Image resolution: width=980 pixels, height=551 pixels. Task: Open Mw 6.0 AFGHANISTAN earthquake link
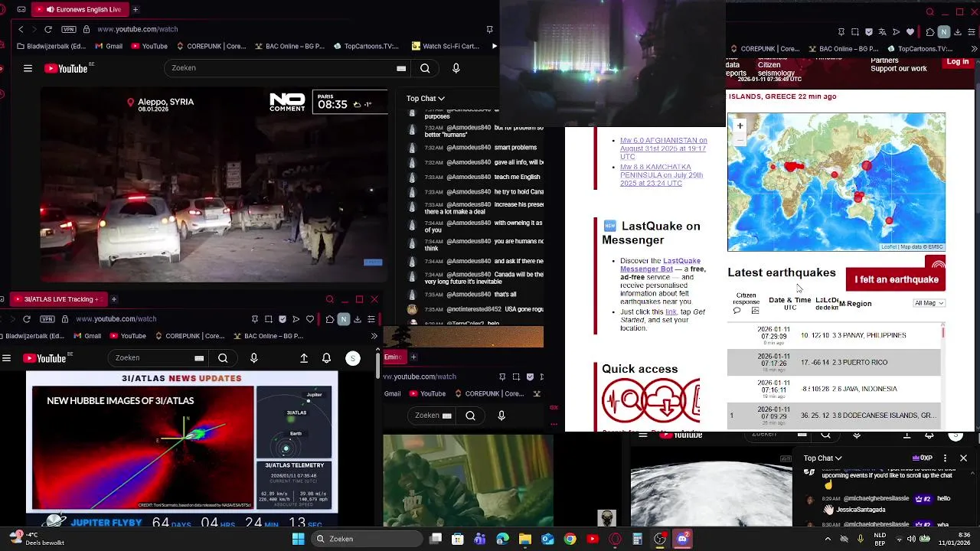[x=663, y=148]
